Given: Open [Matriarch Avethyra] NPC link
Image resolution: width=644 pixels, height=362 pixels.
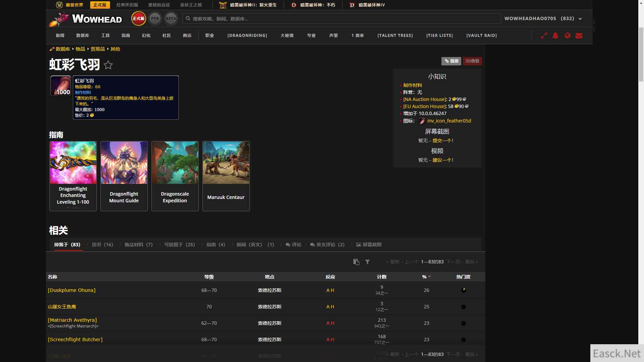Looking at the screenshot, I should [72, 320].
